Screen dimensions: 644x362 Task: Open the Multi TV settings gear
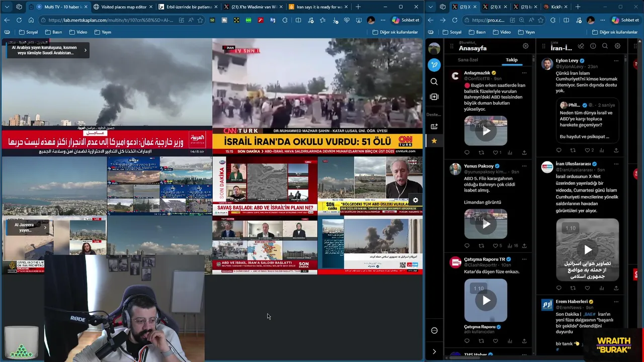click(416, 200)
